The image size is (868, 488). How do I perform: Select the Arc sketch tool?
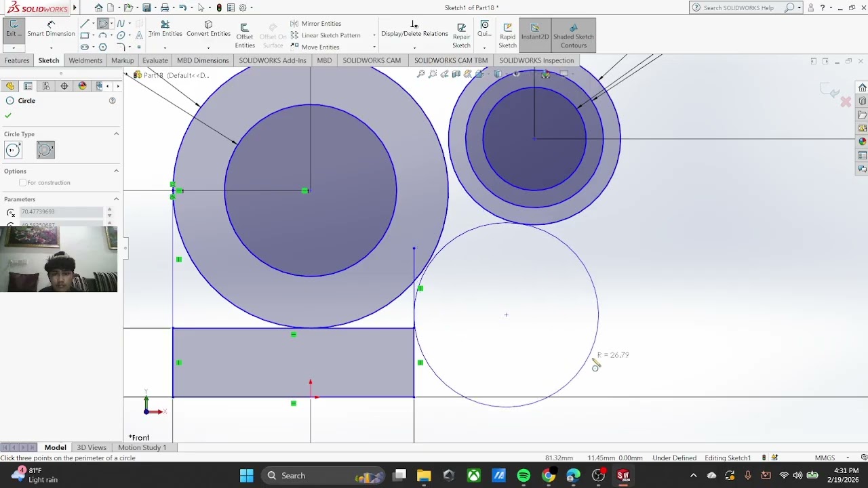click(103, 35)
